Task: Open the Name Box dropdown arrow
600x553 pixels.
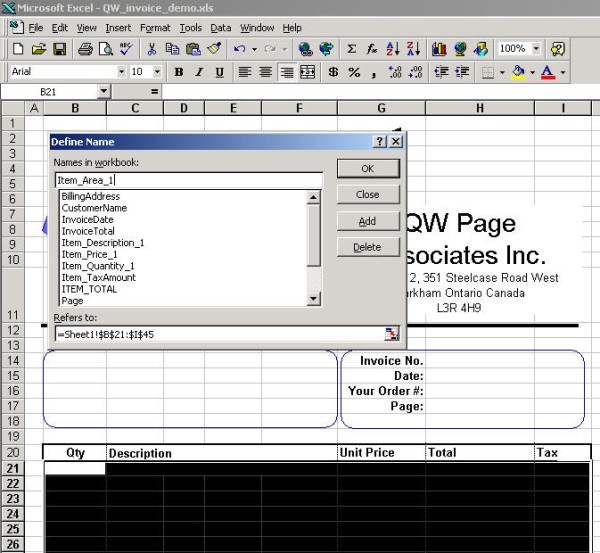Action: [x=104, y=91]
